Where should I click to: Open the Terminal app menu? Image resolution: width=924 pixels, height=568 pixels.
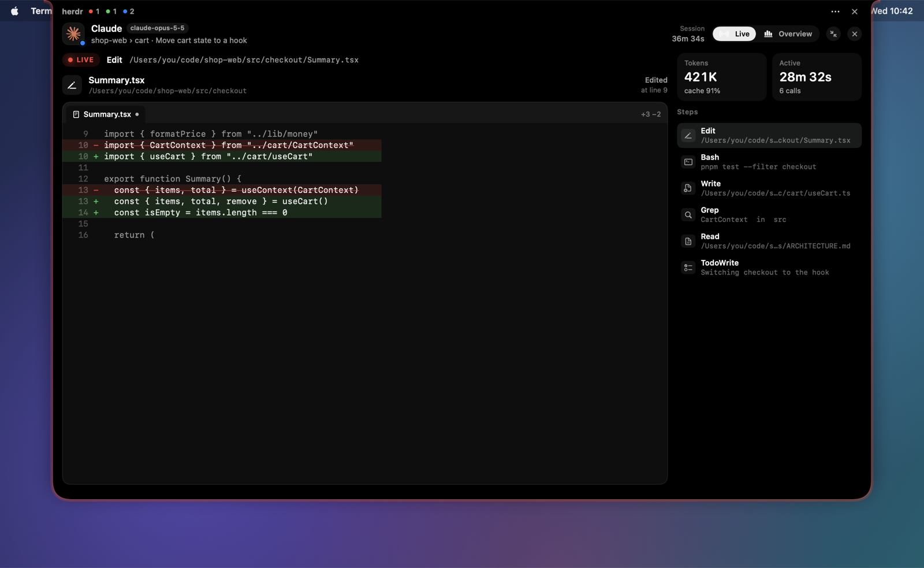tap(41, 11)
